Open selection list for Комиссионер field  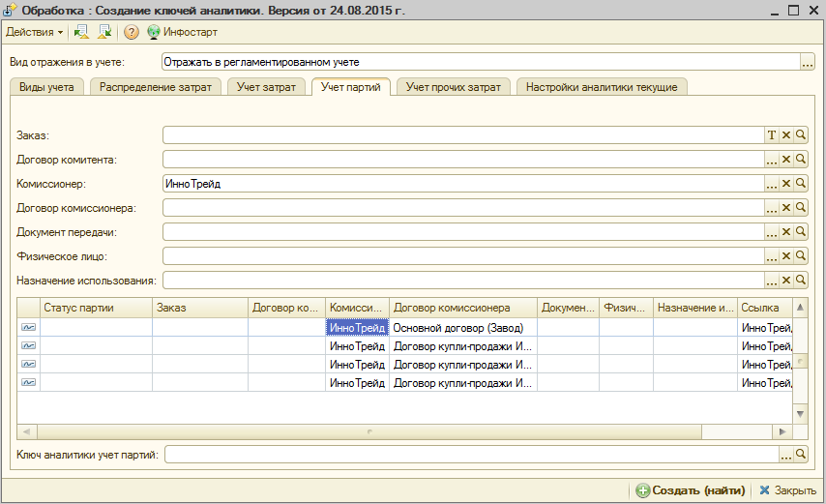pos(772,184)
